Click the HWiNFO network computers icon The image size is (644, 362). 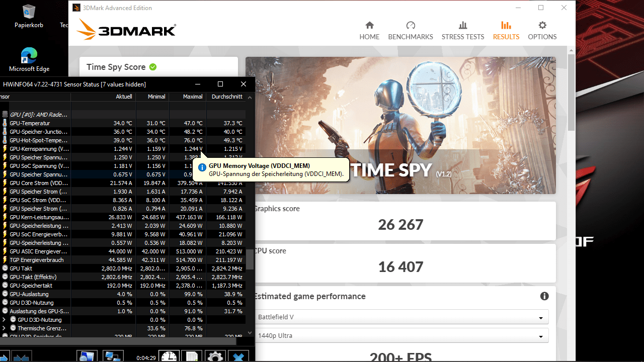click(x=114, y=356)
